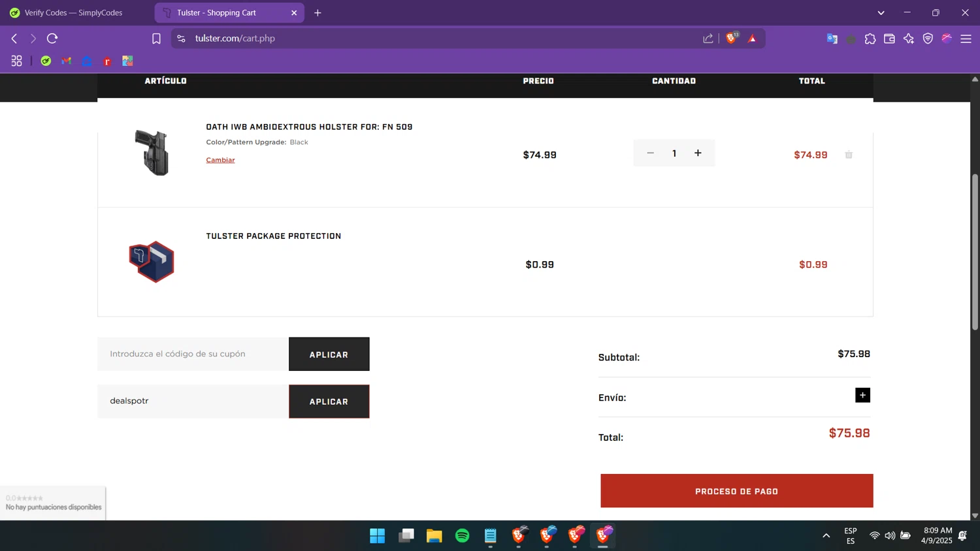The image size is (980, 551).
Task: Open volume control in system tray
Action: tap(890, 535)
